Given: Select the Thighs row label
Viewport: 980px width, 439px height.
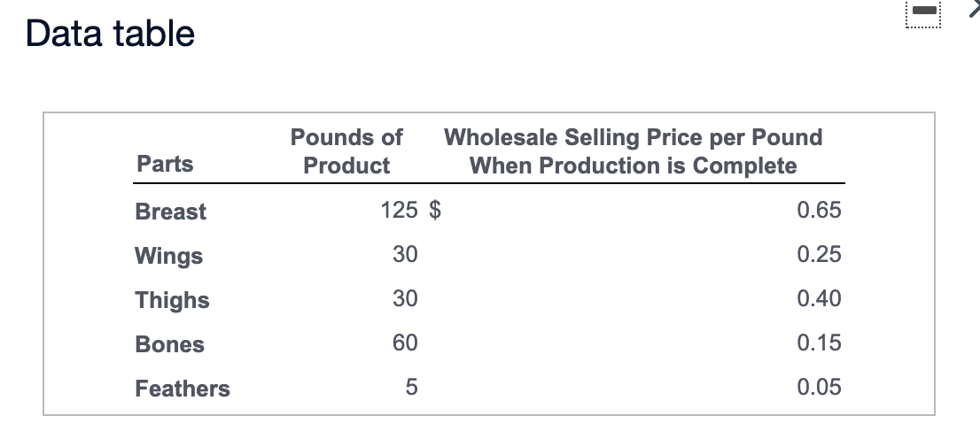Looking at the screenshot, I should [x=173, y=300].
